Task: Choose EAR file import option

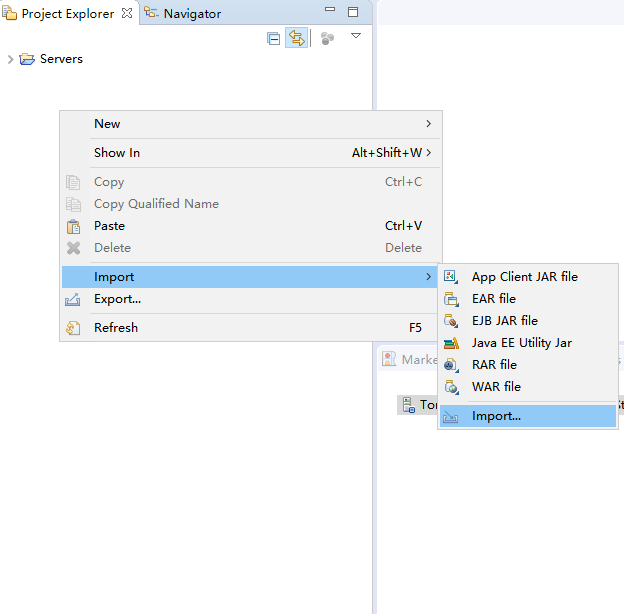Action: [x=494, y=299]
